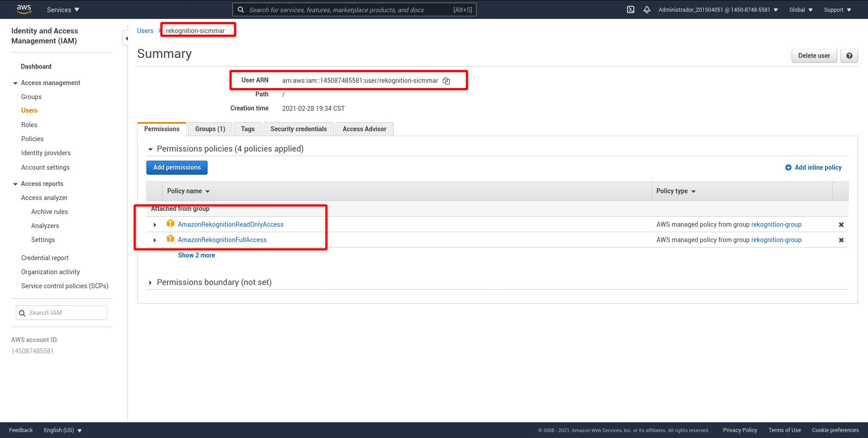Collapse the Permissions policies section
This screenshot has height=438, width=868.
click(x=151, y=149)
